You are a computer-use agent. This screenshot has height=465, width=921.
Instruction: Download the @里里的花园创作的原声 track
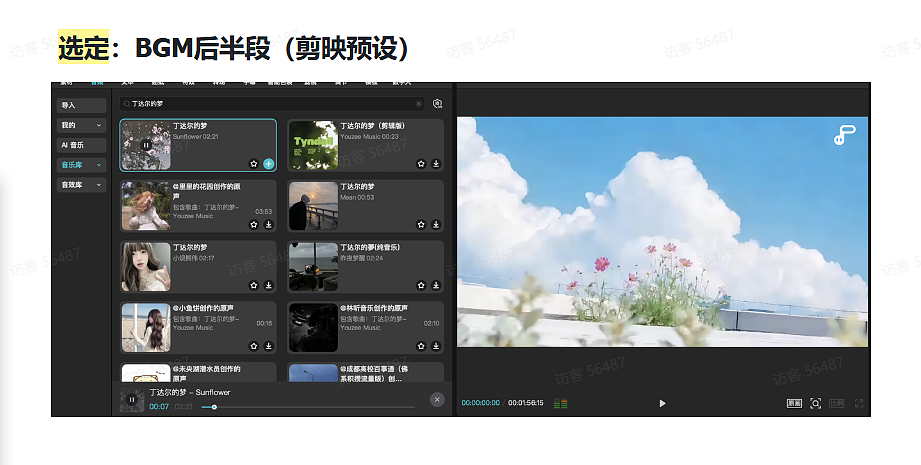[x=268, y=224]
